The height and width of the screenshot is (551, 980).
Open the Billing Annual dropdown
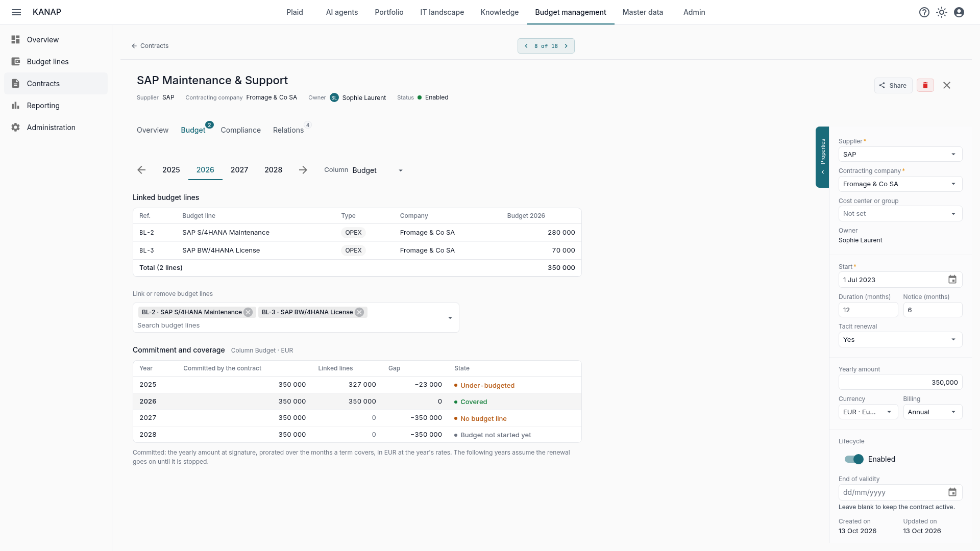pyautogui.click(x=933, y=412)
